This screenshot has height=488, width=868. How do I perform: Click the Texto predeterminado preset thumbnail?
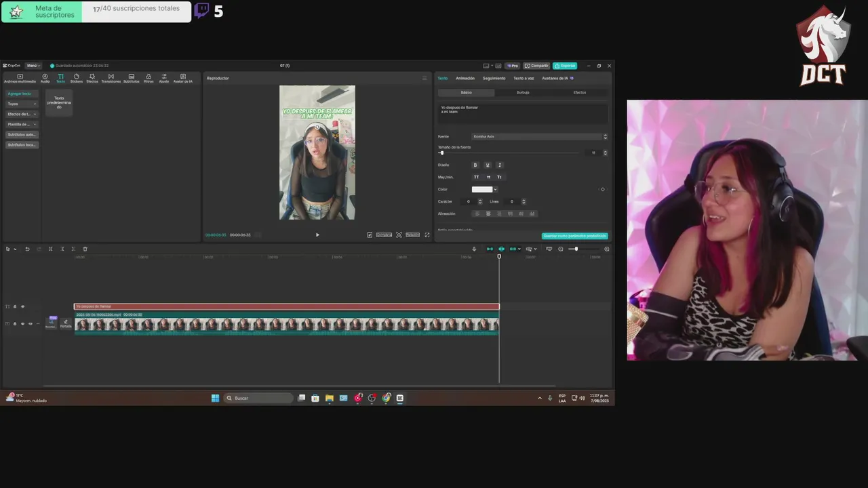coord(59,103)
